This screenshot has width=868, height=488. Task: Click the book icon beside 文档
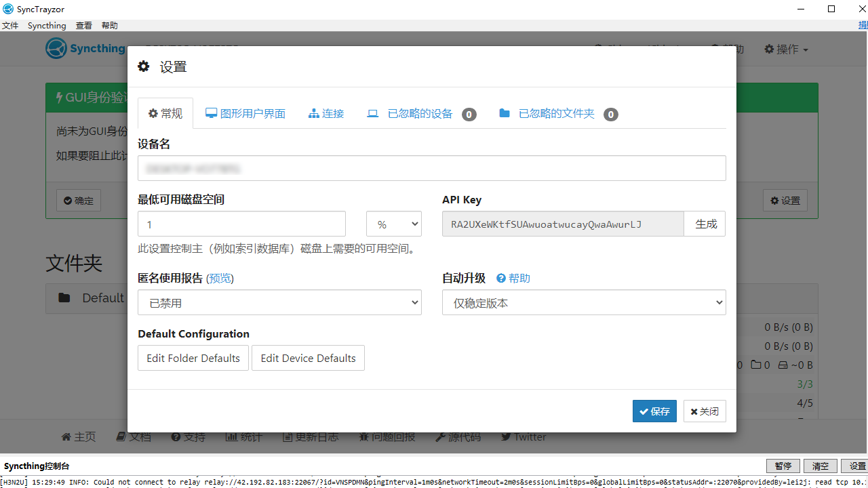point(122,436)
